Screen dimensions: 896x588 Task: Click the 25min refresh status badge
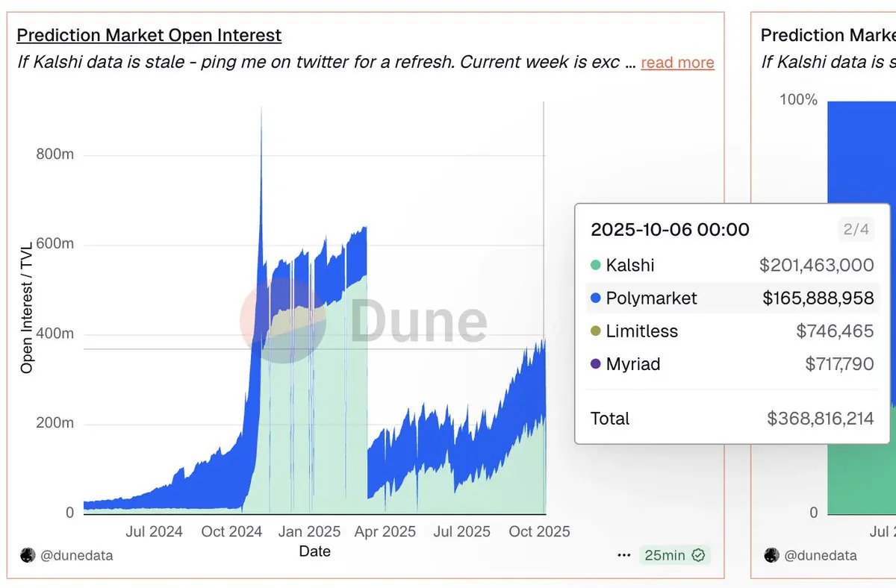click(x=675, y=555)
